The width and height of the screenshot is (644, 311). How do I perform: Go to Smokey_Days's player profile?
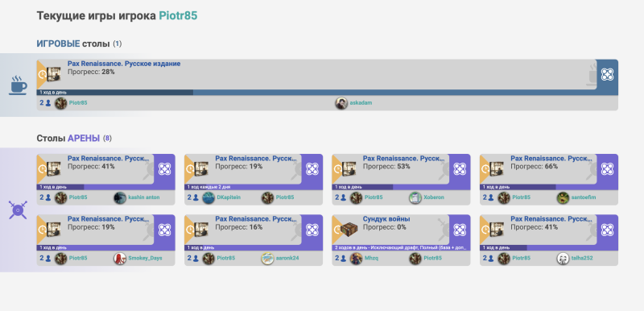[x=145, y=259]
